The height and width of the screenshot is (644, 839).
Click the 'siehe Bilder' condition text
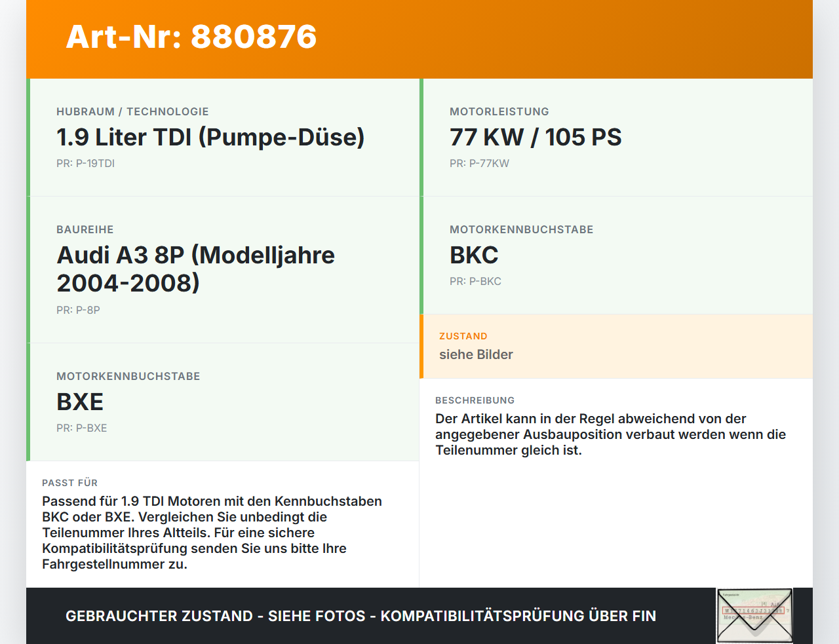(476, 354)
